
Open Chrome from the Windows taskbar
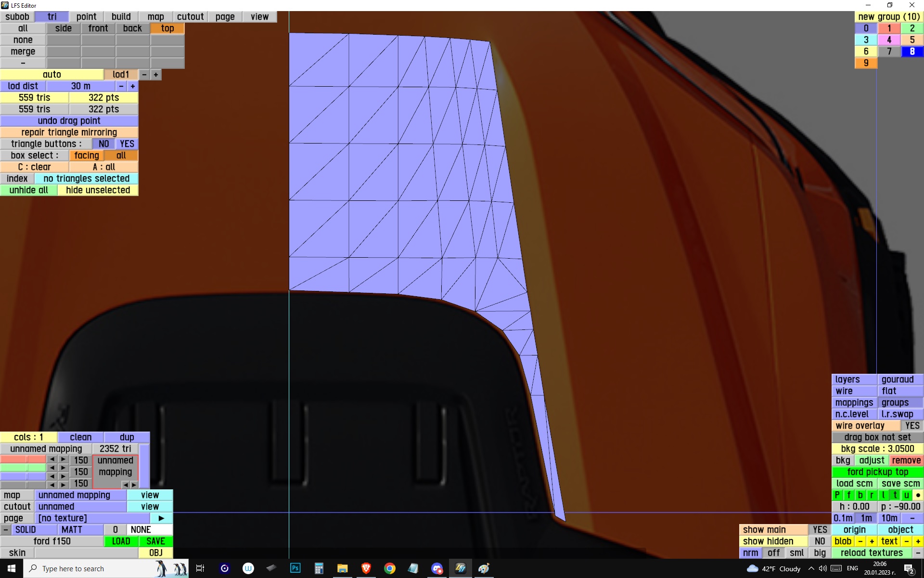coord(389,568)
